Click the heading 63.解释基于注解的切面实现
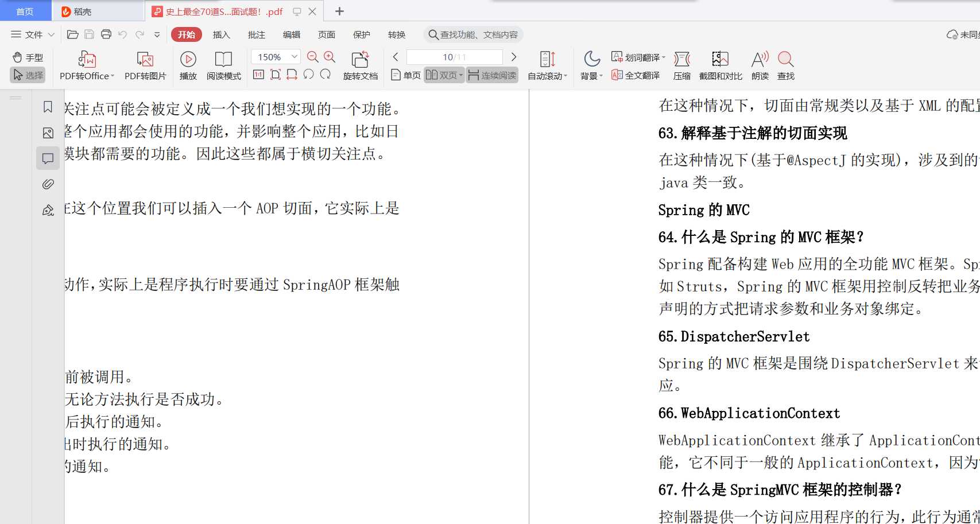 (x=753, y=133)
